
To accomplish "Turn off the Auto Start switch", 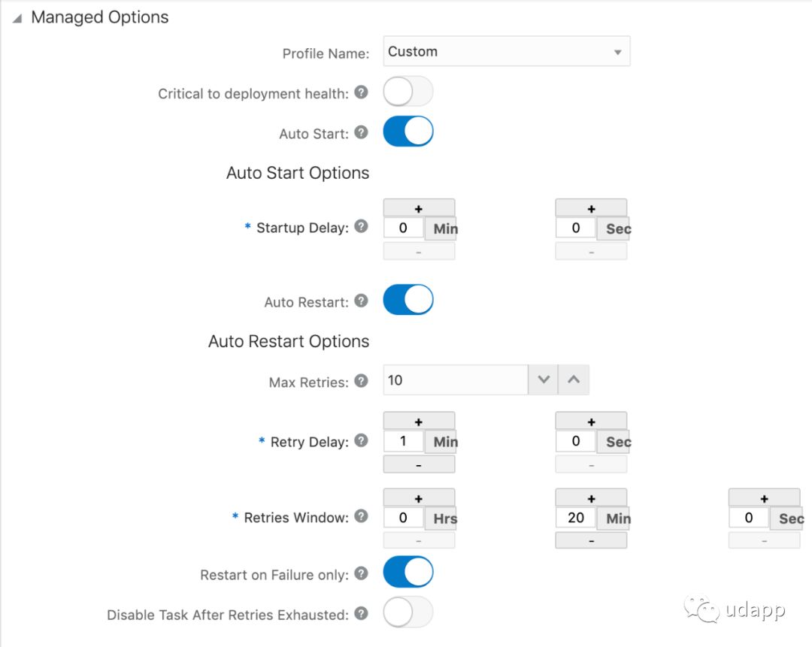I will (408, 132).
